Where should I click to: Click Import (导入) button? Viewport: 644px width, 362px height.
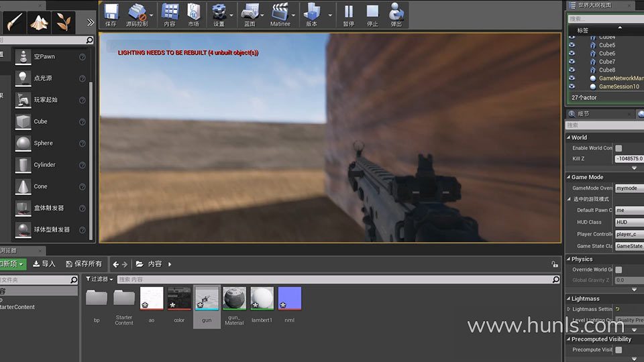44,264
